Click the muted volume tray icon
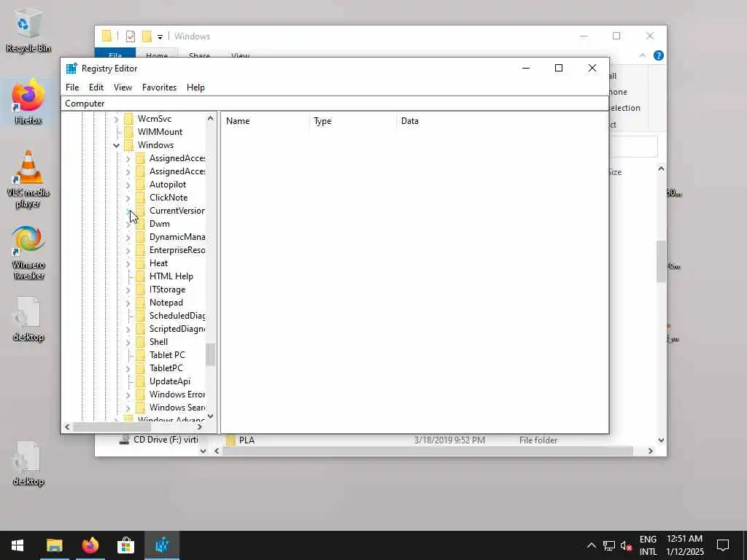 tap(626, 545)
